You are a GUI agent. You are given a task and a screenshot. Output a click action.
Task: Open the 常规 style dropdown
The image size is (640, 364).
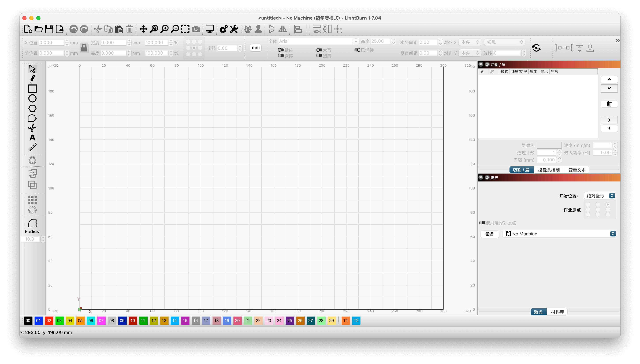pos(504,42)
